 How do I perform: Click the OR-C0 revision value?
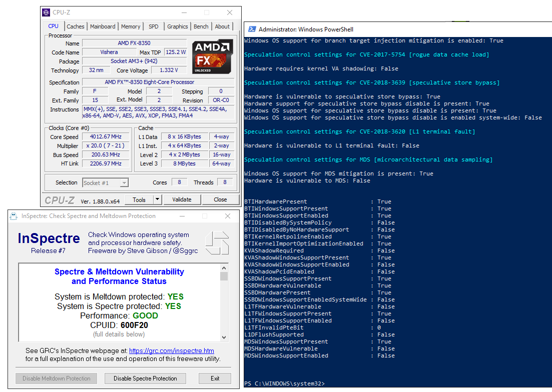click(221, 100)
